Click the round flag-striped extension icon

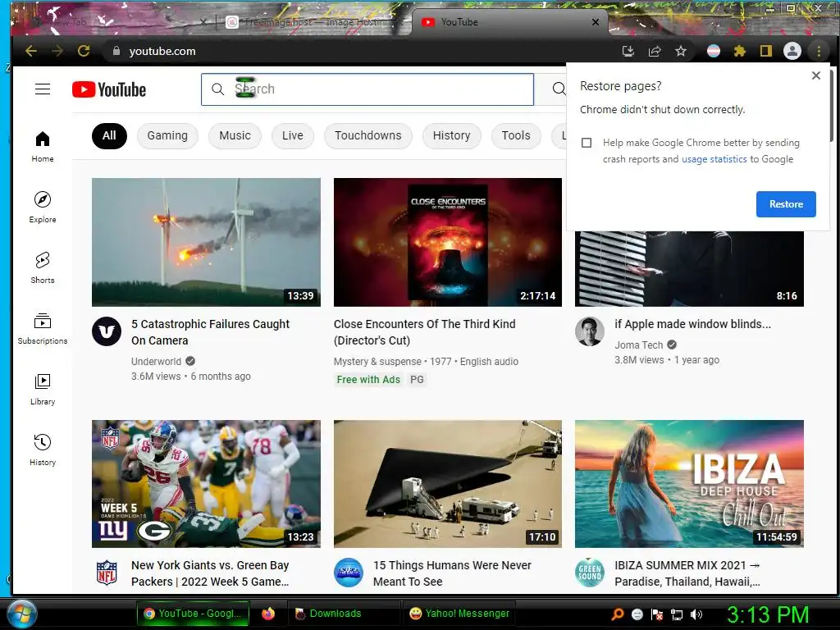(714, 51)
